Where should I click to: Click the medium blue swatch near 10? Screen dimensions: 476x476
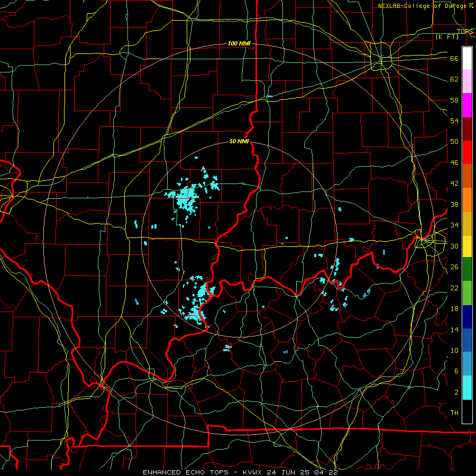(467, 340)
